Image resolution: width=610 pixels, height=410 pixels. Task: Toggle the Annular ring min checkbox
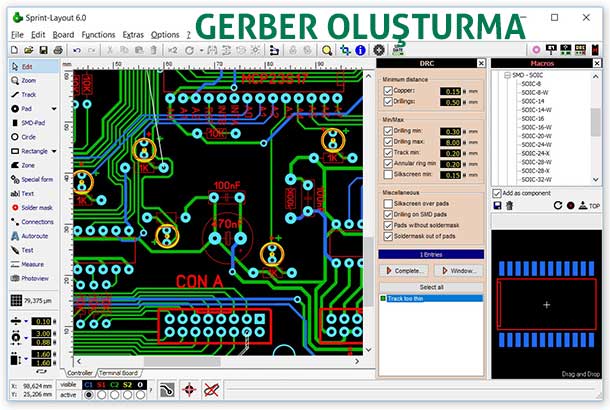(388, 164)
